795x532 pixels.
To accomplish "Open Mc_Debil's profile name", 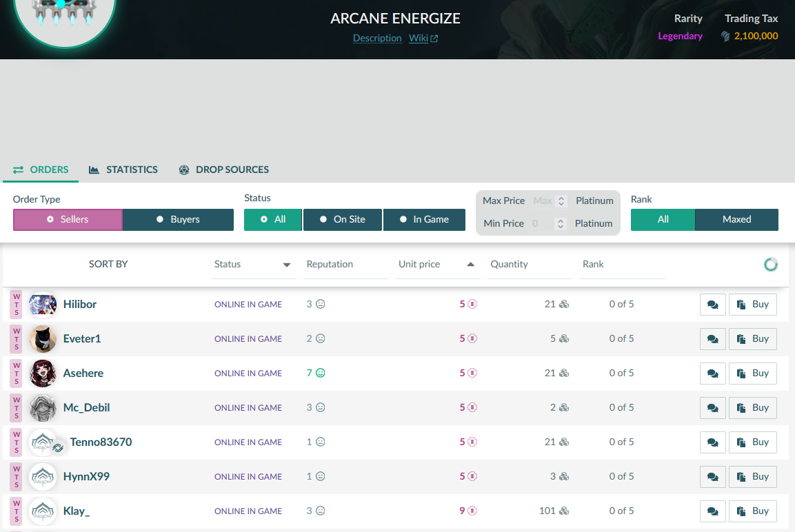I will (x=86, y=407).
